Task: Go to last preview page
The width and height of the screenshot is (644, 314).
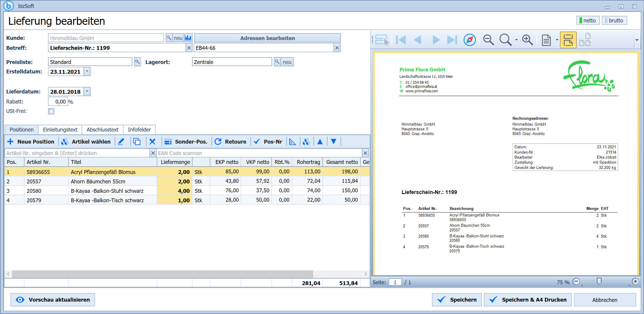Action: [452, 40]
